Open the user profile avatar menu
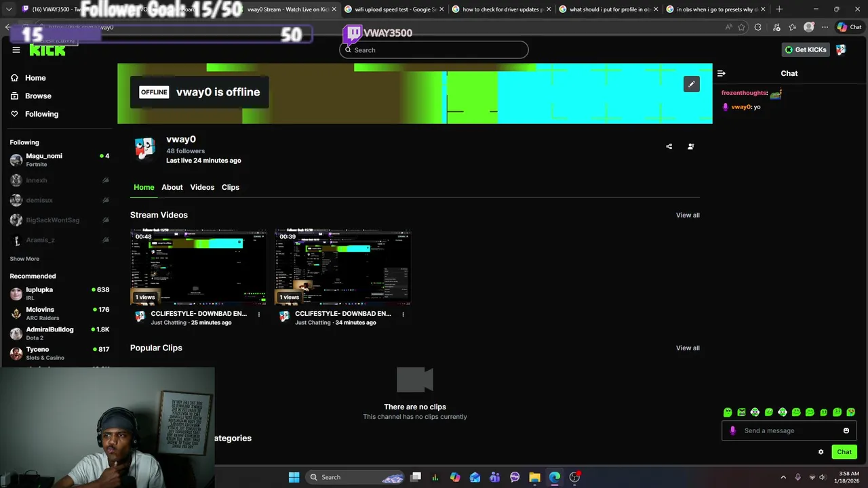Screen dimensions: 868x488 (841, 49)
